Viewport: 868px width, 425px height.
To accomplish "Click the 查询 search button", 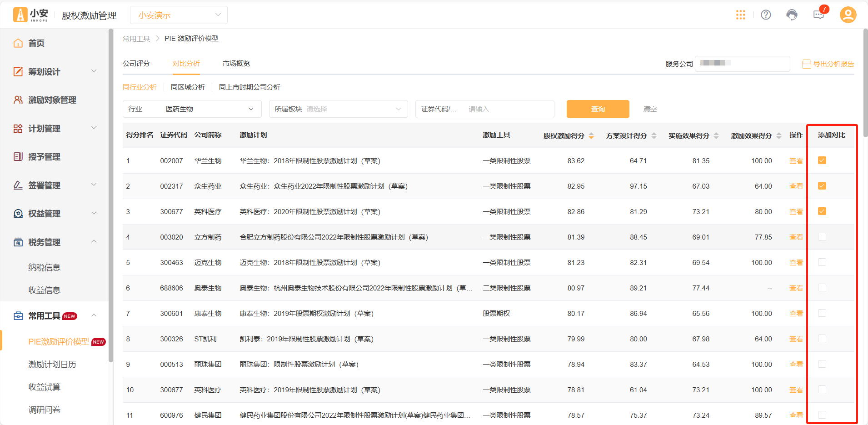I will (598, 109).
